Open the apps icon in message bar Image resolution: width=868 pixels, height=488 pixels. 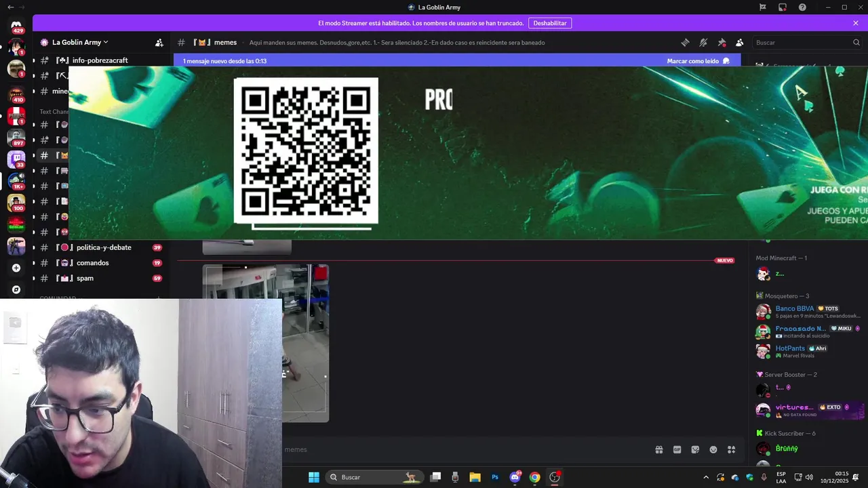732,449
